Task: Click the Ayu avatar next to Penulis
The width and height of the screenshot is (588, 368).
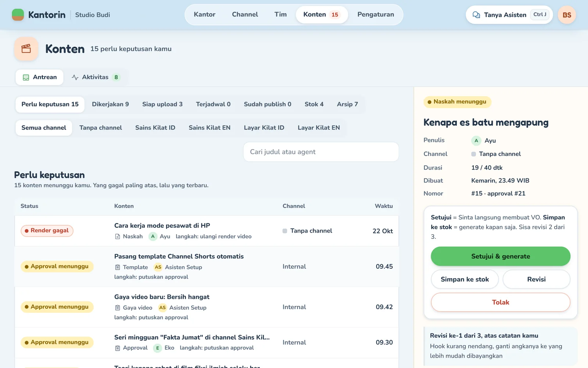Action: tap(476, 141)
